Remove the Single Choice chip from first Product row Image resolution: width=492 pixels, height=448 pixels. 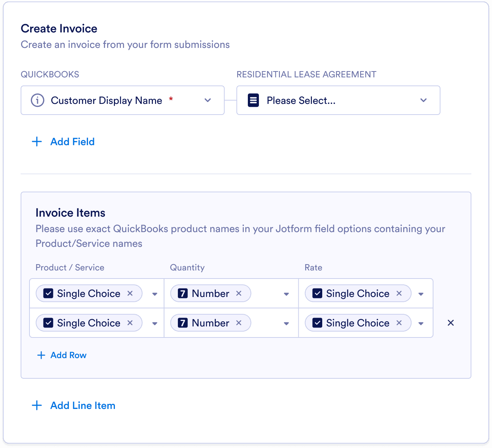point(130,293)
